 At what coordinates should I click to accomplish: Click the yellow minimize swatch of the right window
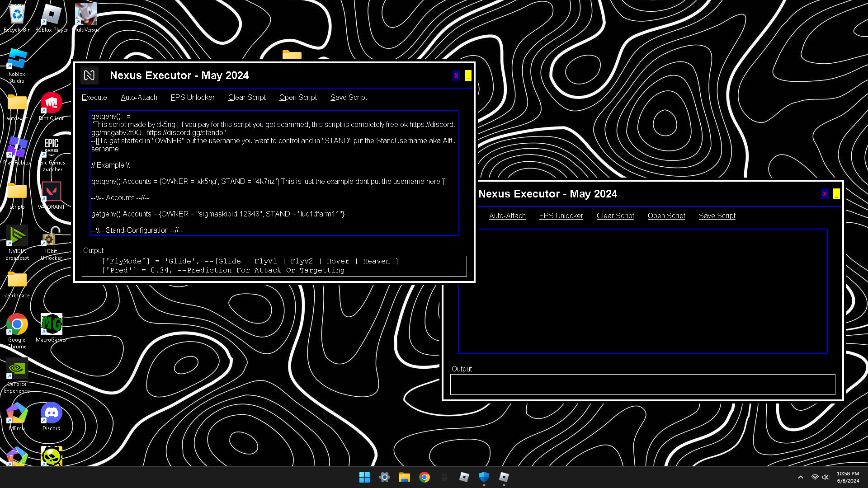click(x=836, y=194)
